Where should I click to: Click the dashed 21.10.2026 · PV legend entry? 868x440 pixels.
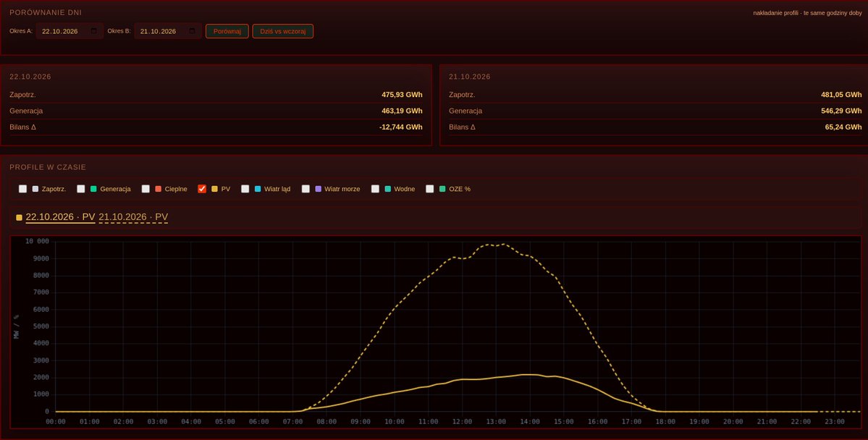point(133,217)
